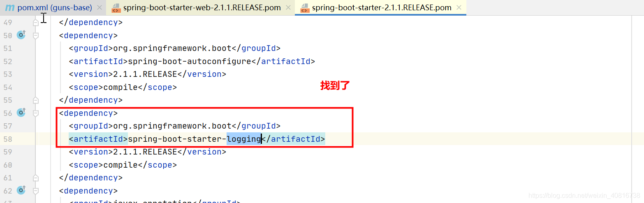Click scope value compile on line 60
644x203 pixels.
[120, 165]
